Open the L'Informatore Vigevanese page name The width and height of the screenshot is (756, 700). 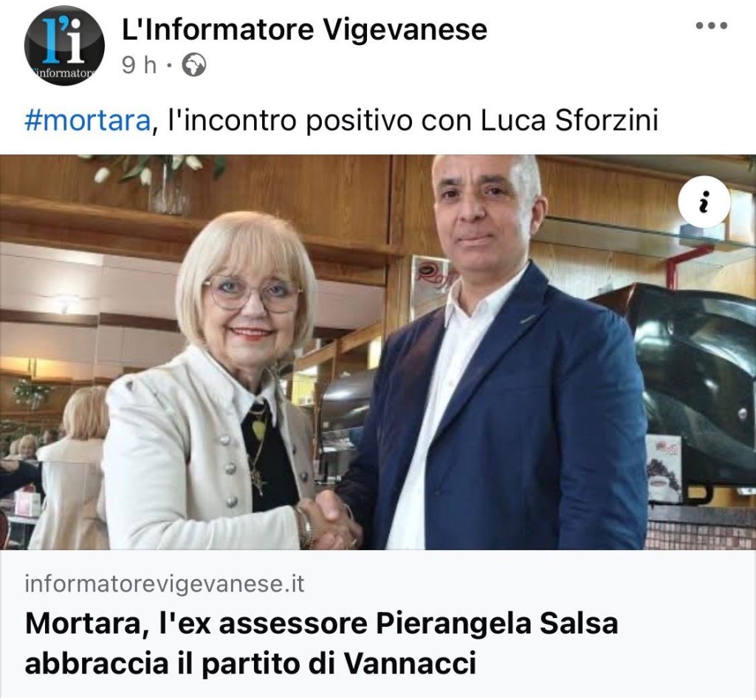(x=304, y=30)
